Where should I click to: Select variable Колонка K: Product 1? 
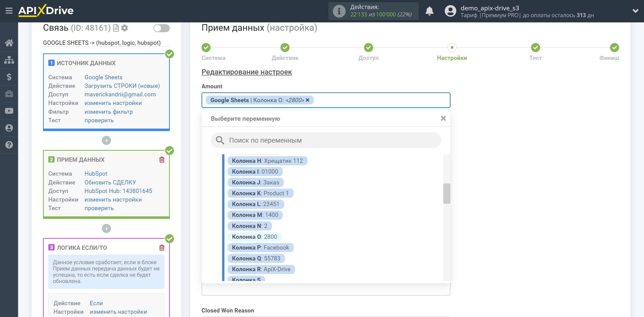pyautogui.click(x=260, y=193)
